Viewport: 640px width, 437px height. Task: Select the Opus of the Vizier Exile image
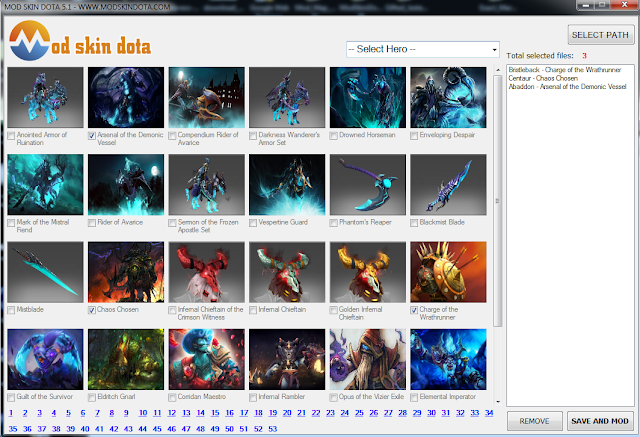click(x=368, y=359)
